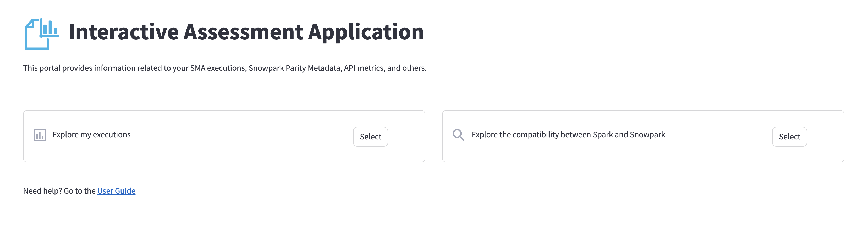Click the Explore my executions card
The image size is (868, 240).
pyautogui.click(x=224, y=137)
